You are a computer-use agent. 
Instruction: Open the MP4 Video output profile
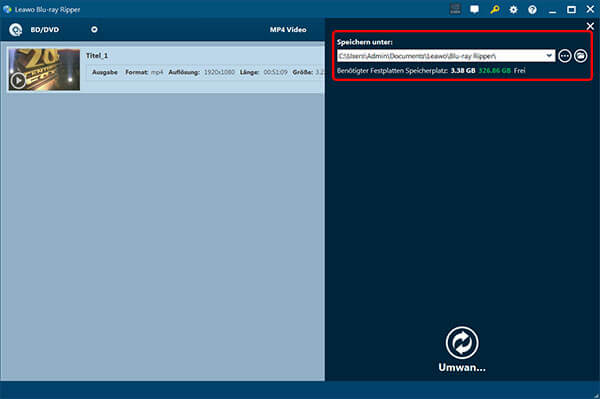coord(288,29)
